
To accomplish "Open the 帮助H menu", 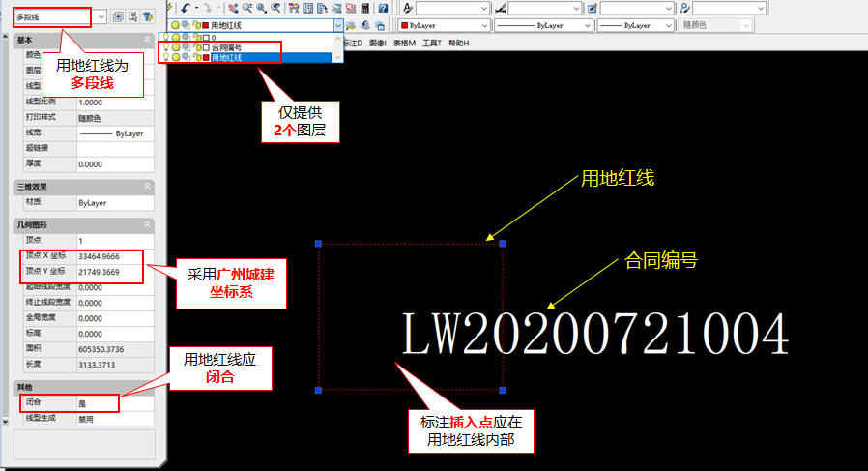I will click(458, 44).
